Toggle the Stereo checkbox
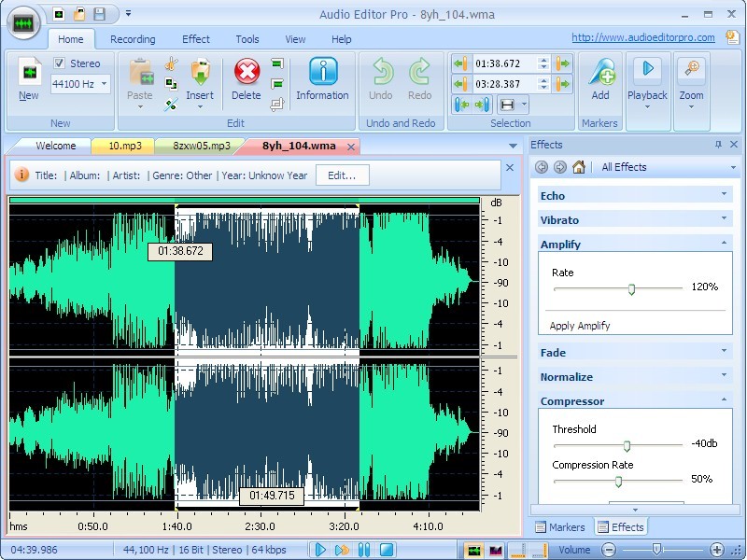 (58, 63)
